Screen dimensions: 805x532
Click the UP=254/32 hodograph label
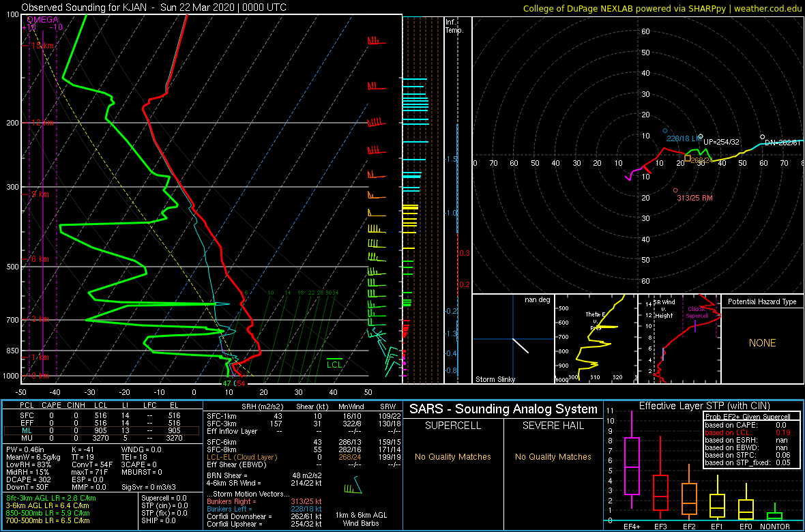[x=721, y=142]
